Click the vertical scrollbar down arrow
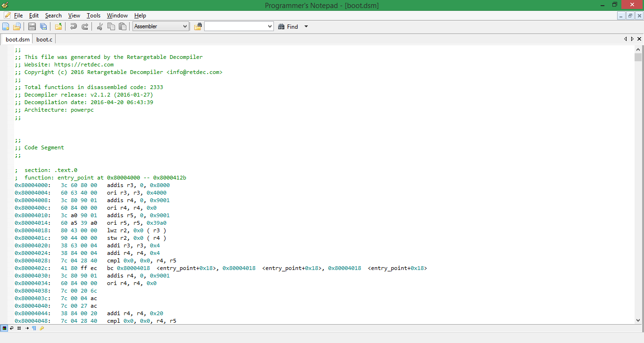This screenshot has height=343, width=644. (638, 320)
